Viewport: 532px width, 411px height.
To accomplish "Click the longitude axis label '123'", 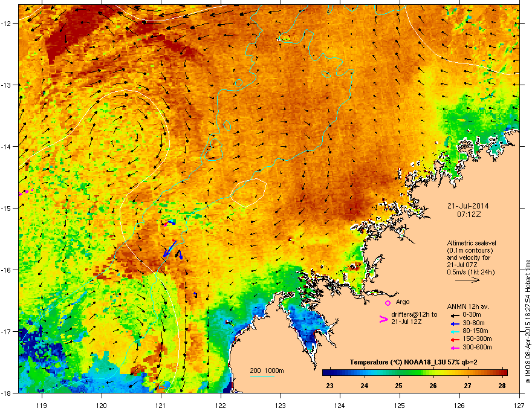I will click(x=281, y=405).
